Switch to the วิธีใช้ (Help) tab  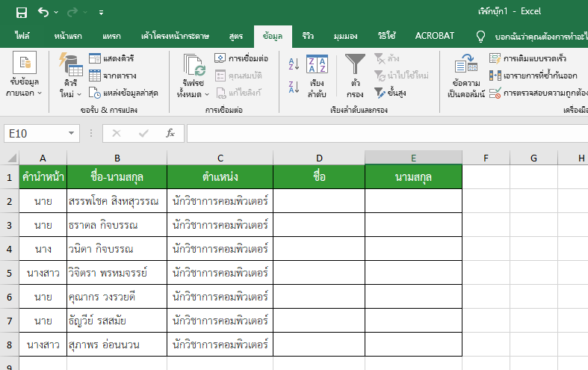[x=386, y=36]
